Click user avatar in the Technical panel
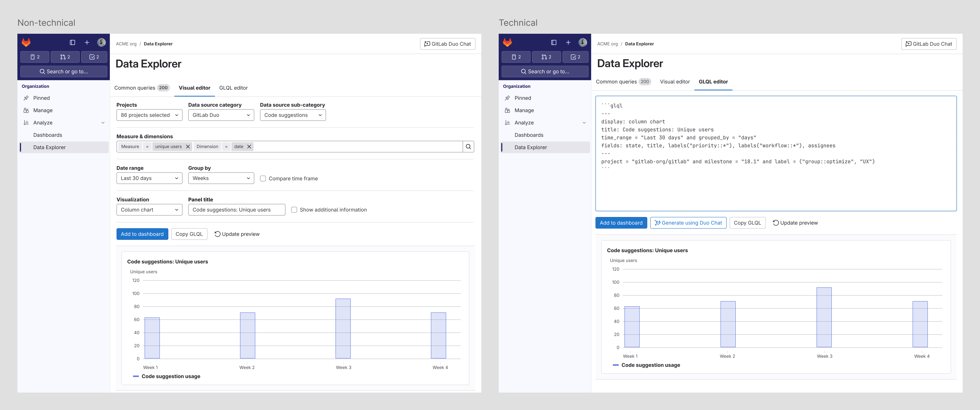980x410 pixels. (x=582, y=42)
